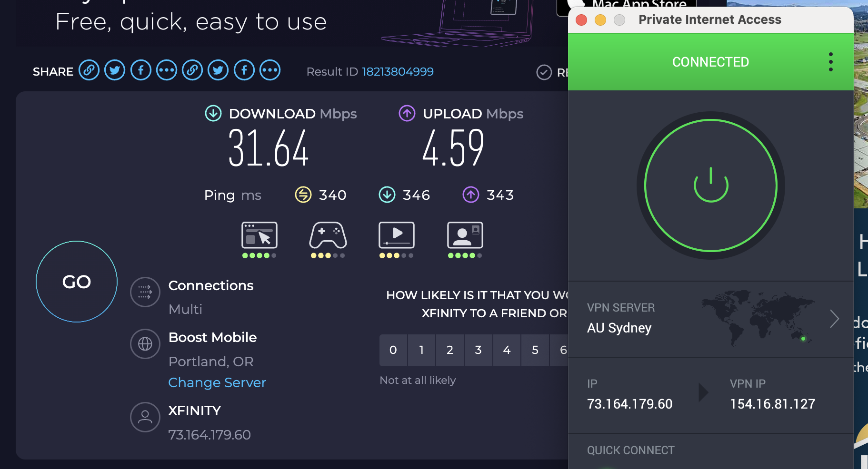
Task: Open more sharing options
Action: point(166,70)
